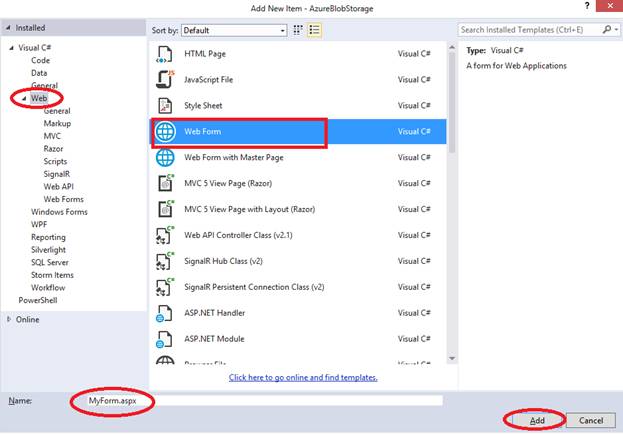This screenshot has height=434, width=623.
Task: Click SignalR Hub Class icon
Action: 164,261
